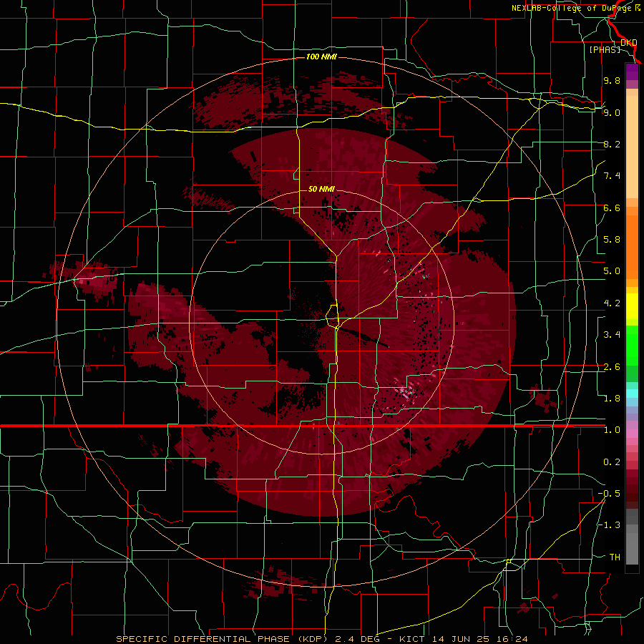The height and width of the screenshot is (644, 644).
Task: Pick the cyan band of the color scale
Action: pyautogui.click(x=632, y=394)
